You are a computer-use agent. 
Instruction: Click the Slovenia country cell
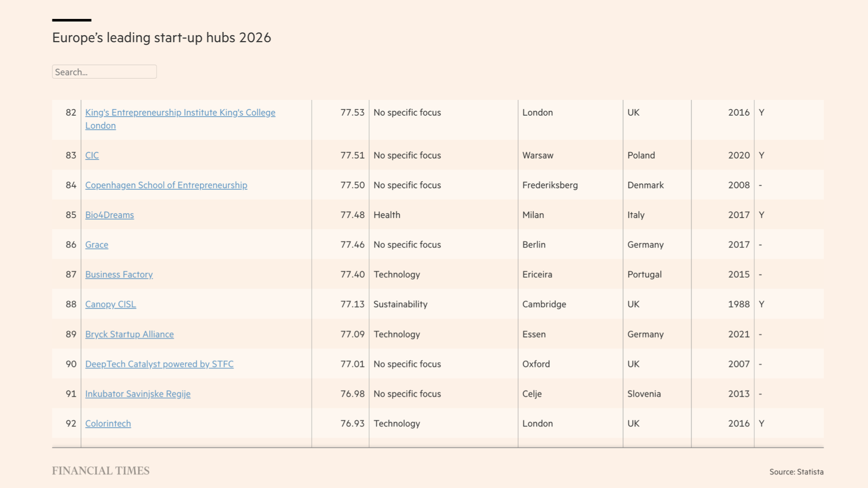point(644,394)
